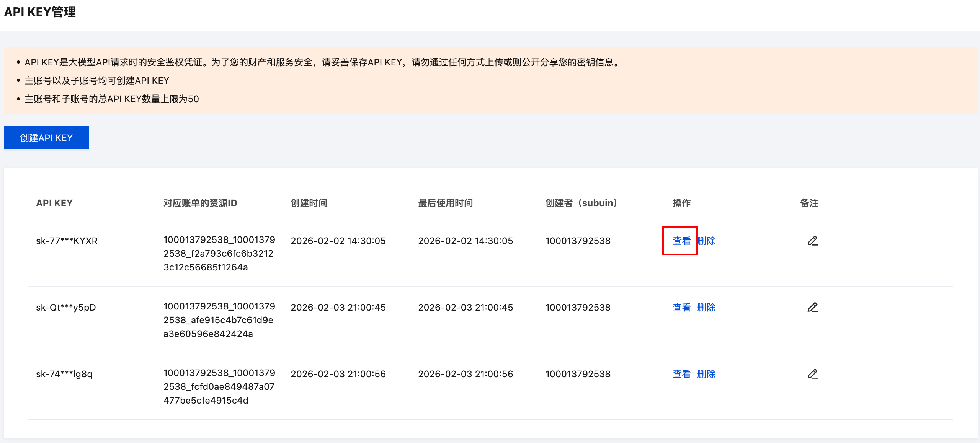Click 删除 for sk-Qt***y5pD key
Viewport: 980px width, 443px height.
706,307
